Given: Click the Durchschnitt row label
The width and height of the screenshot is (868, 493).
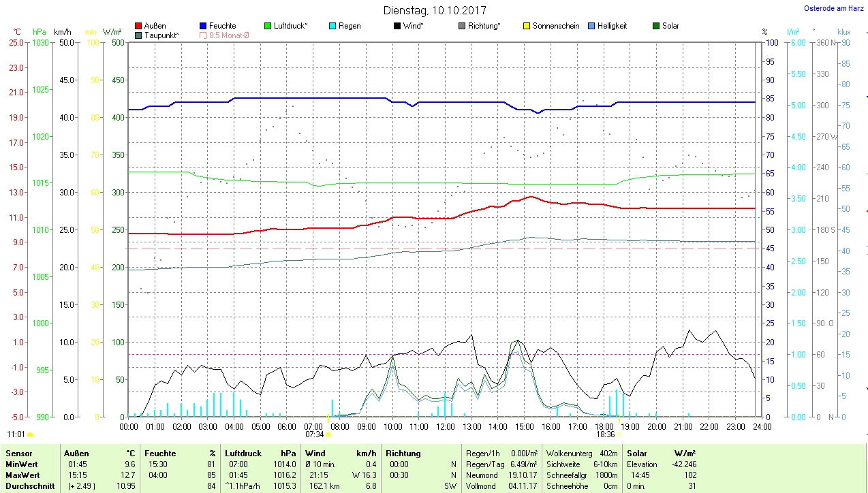Looking at the screenshot, I should click(x=27, y=486).
